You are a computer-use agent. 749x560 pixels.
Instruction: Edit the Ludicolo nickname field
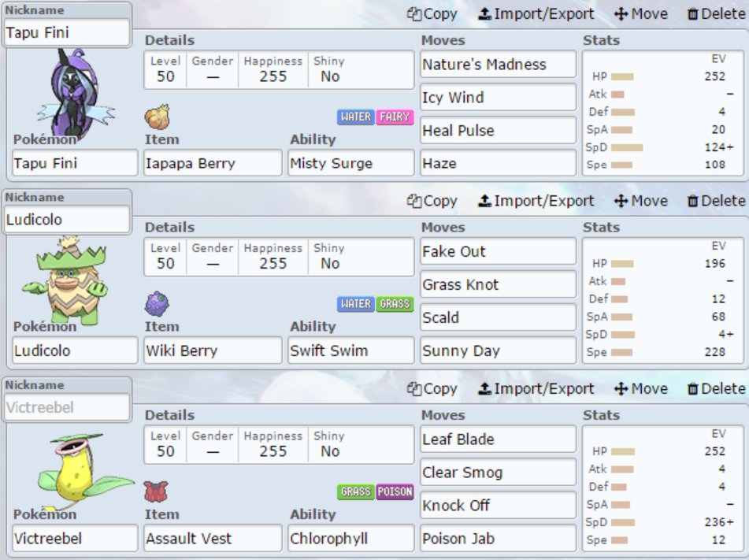(x=67, y=220)
